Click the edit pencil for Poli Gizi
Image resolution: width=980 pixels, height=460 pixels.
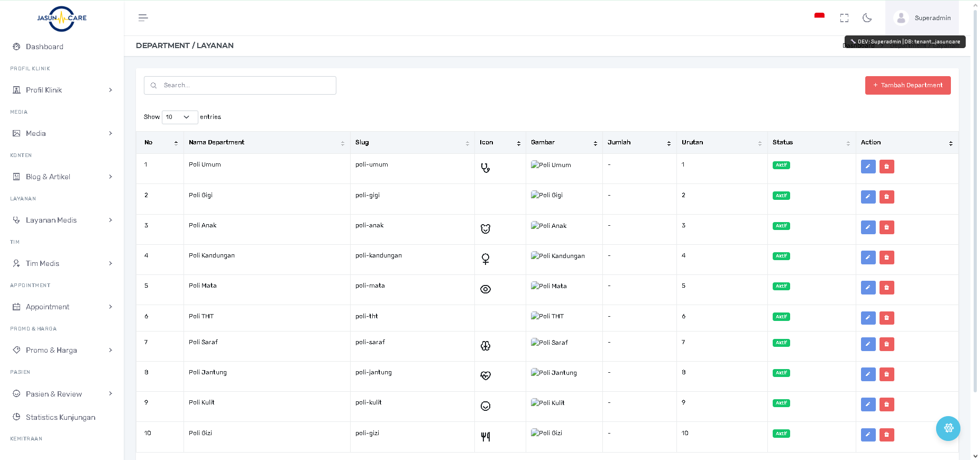[868, 435]
